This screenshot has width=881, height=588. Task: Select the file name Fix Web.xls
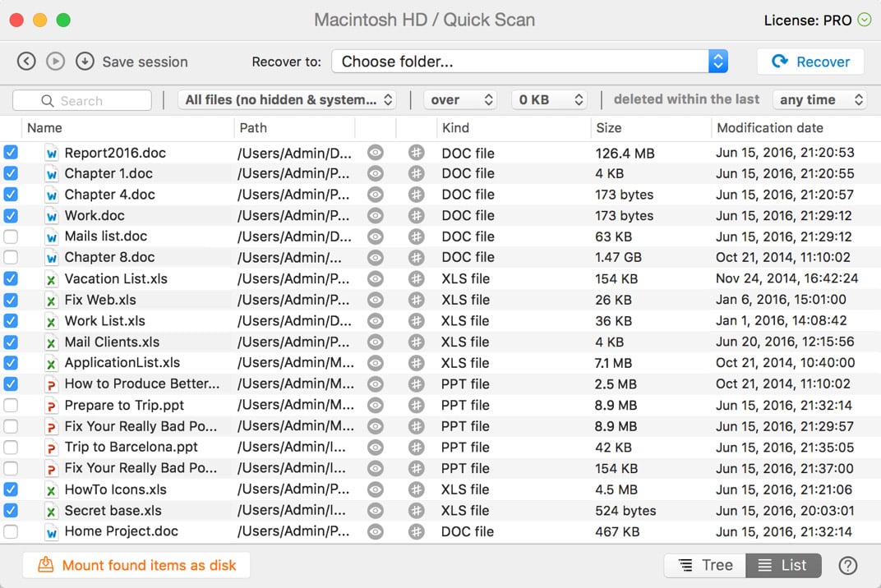click(x=100, y=300)
